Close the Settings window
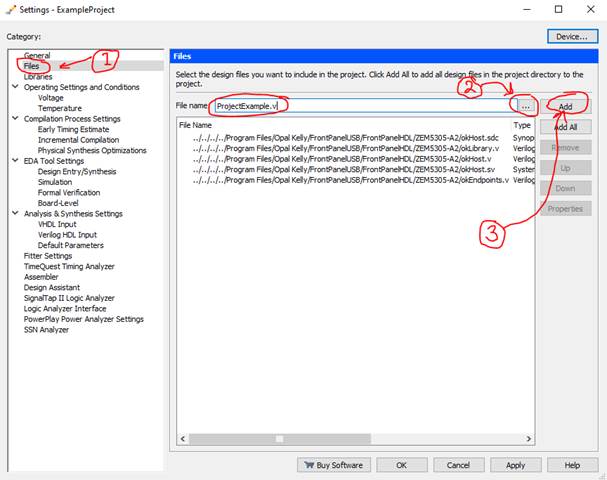607x480 pixels. 591,9
